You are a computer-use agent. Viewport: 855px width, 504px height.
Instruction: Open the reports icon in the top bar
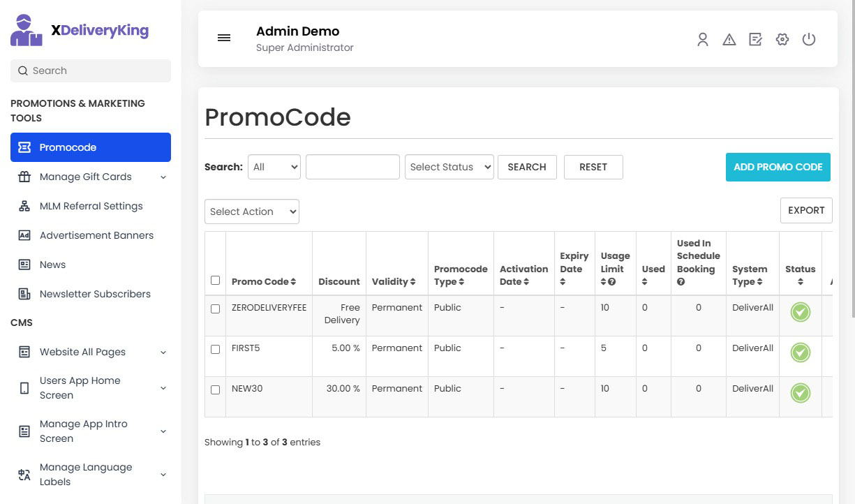click(755, 40)
